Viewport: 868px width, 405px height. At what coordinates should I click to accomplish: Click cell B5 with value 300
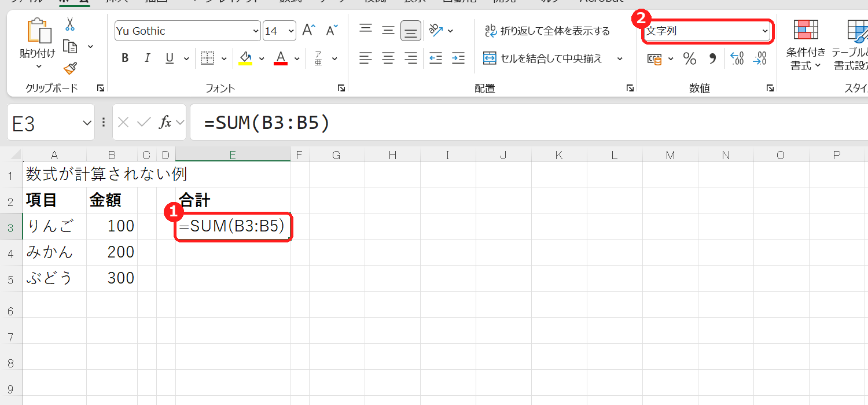112,278
